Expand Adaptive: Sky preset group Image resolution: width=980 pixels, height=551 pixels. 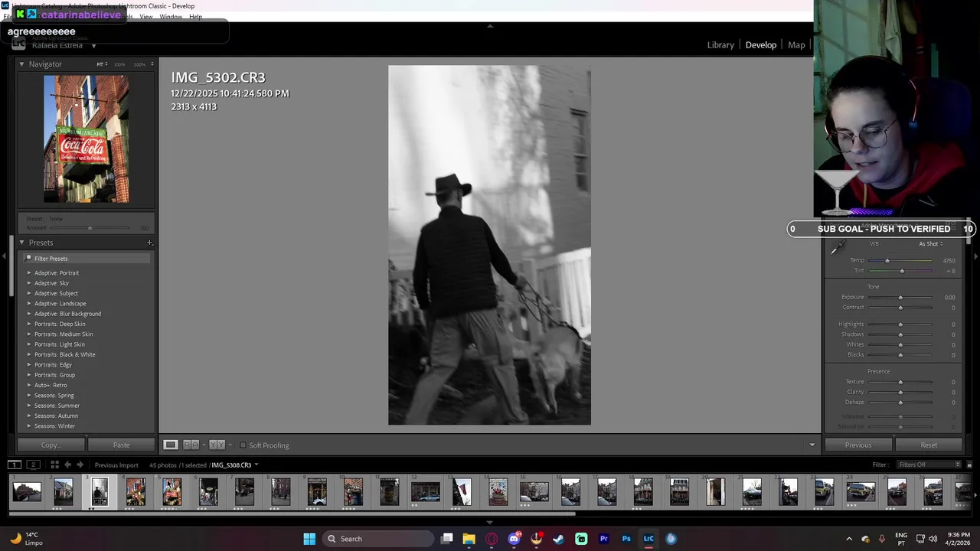[x=29, y=283]
